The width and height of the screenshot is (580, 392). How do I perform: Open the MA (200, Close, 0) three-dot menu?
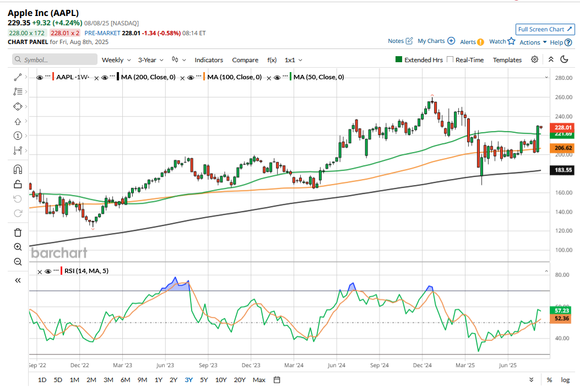tap(112, 77)
